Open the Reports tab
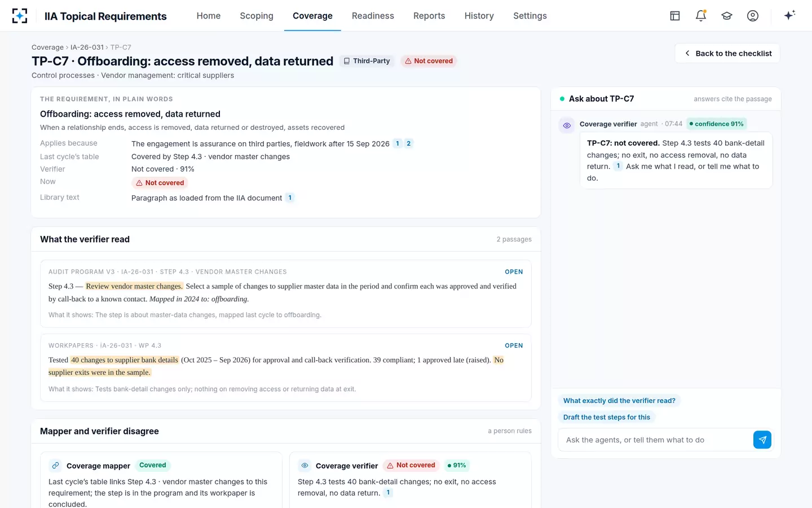The width and height of the screenshot is (812, 508). pyautogui.click(x=429, y=16)
